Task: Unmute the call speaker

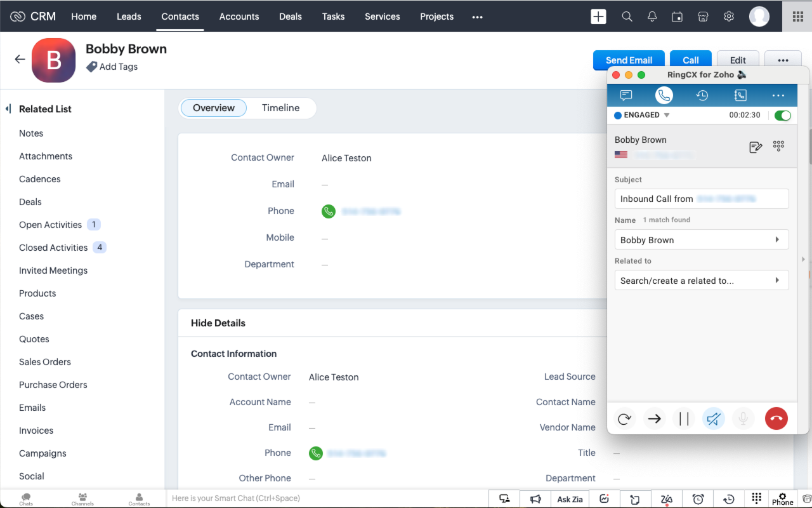Action: click(x=713, y=418)
